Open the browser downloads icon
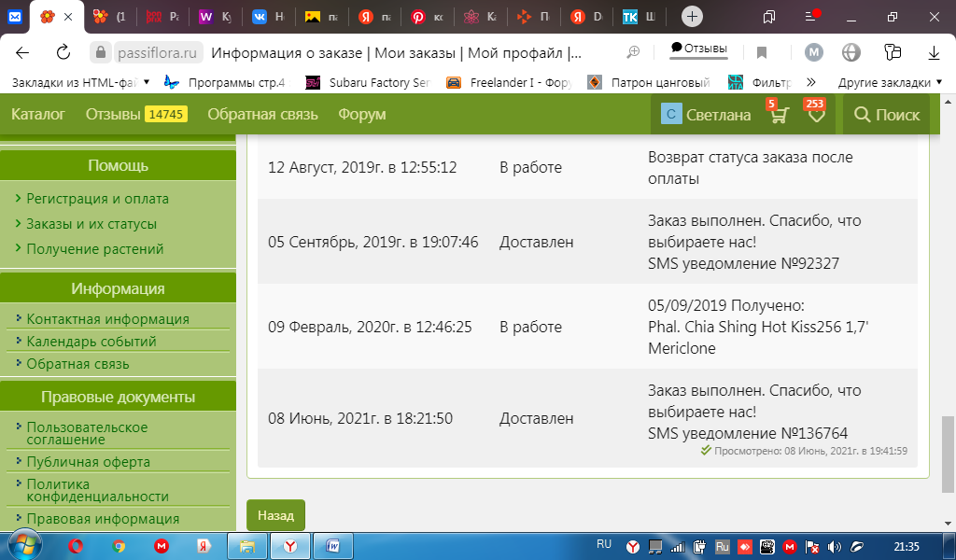This screenshot has height=560, width=956. (x=934, y=52)
